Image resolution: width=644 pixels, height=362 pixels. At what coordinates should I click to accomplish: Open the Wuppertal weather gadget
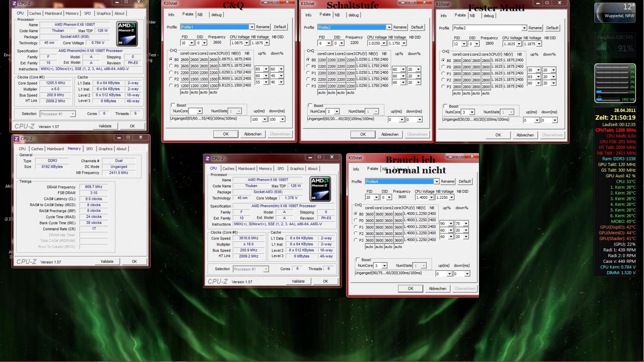(x=615, y=12)
